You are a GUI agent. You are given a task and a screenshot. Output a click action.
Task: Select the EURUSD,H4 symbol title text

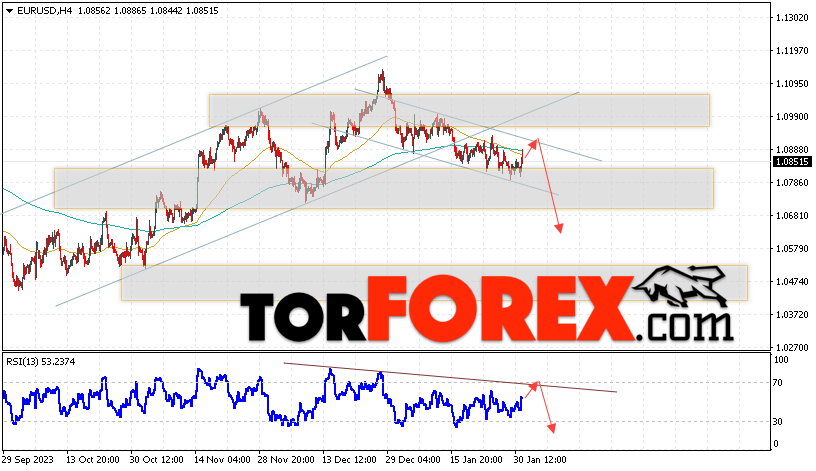pos(45,10)
